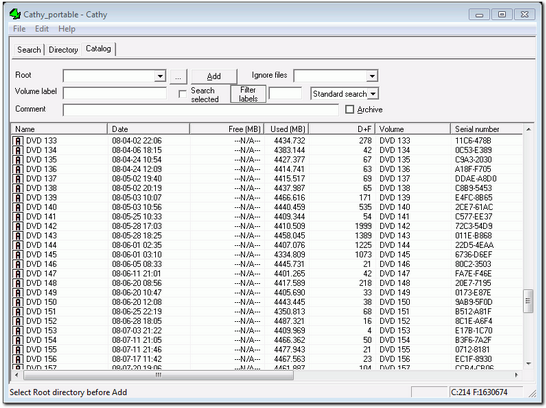Sort by the Used (MB) column header

[286, 129]
